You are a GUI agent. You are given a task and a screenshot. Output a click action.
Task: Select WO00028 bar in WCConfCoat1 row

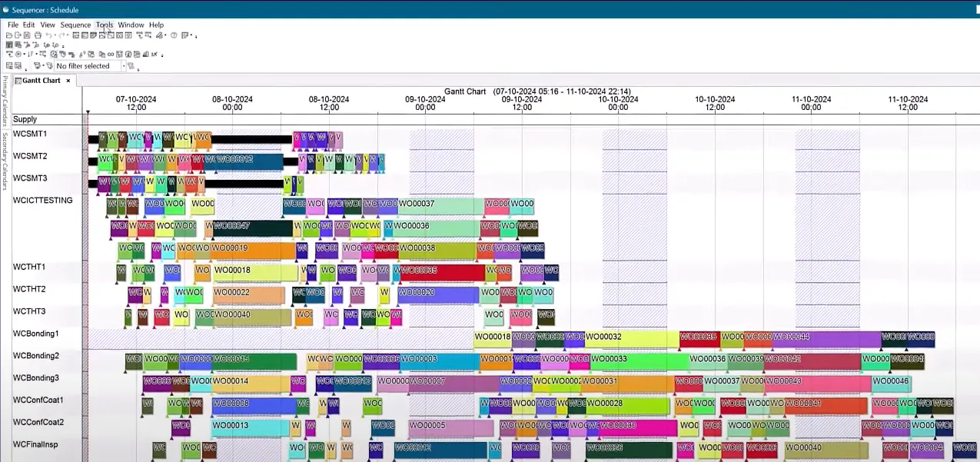click(x=626, y=406)
